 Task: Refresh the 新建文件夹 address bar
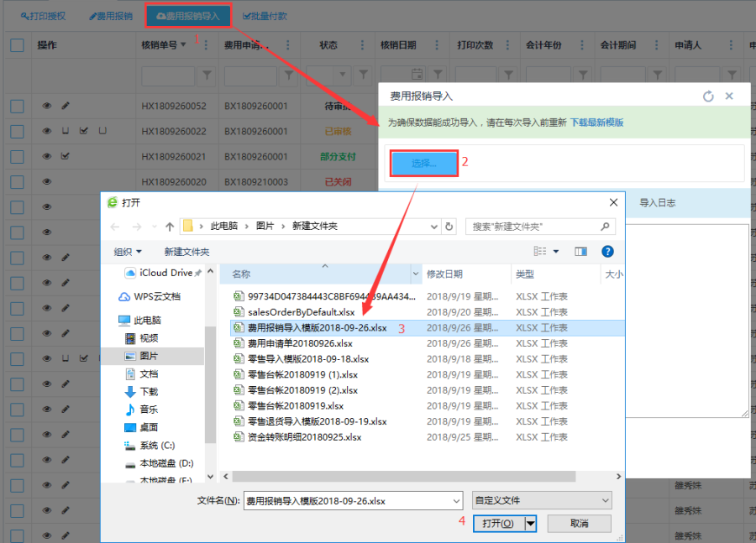pyautogui.click(x=449, y=227)
